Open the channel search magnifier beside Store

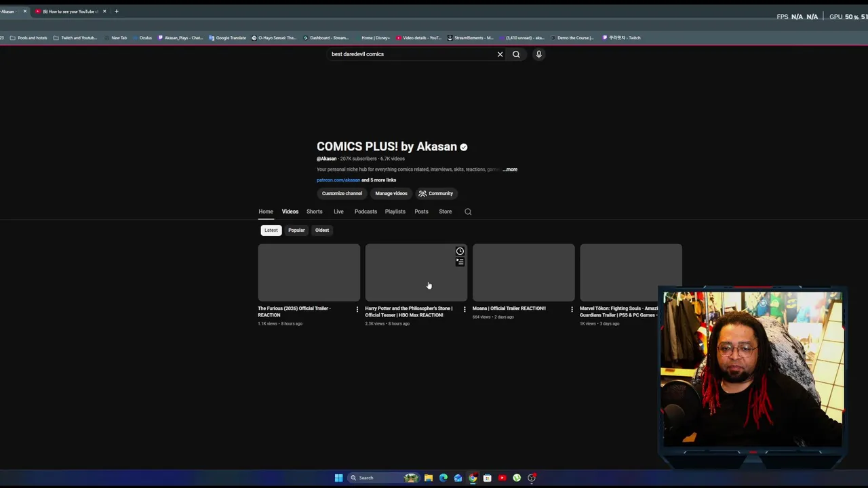click(468, 211)
